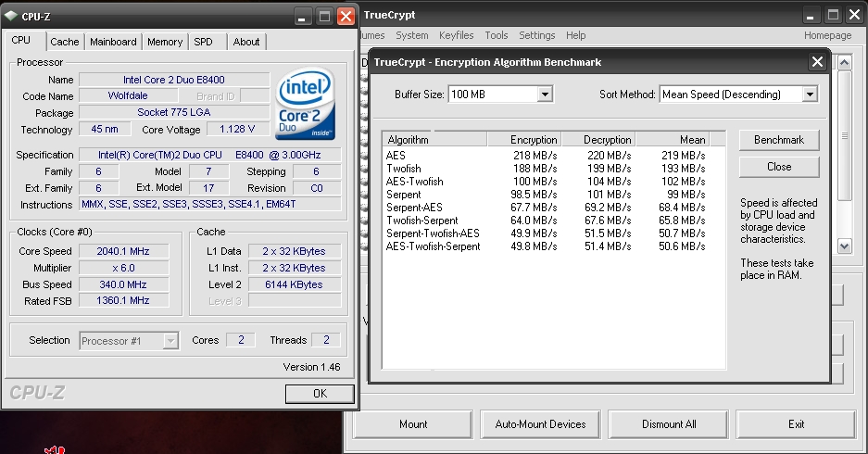Click the Auto-Mount Devices button
This screenshot has width=868, height=454.
[x=540, y=424]
